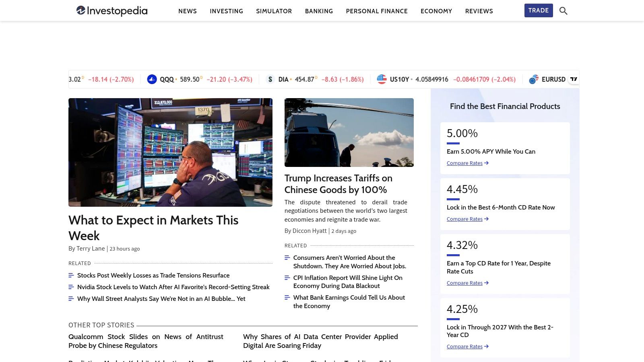The width and height of the screenshot is (644, 362).
Task: Click the DIA ticker symbol icon
Action: point(270,79)
